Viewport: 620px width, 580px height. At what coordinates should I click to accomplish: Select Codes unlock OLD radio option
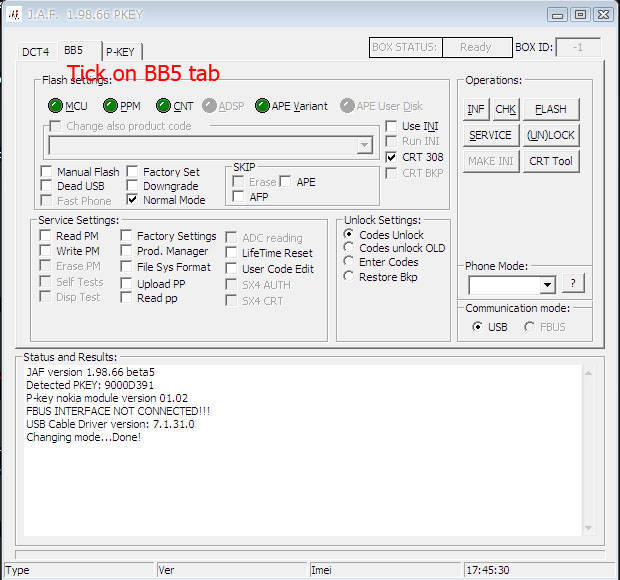click(x=348, y=247)
